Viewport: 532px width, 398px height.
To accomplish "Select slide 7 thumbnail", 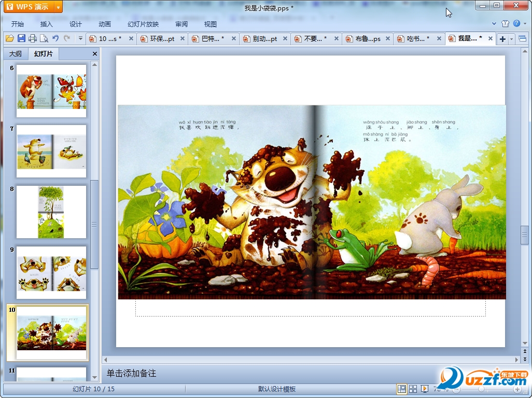I will click(x=51, y=151).
